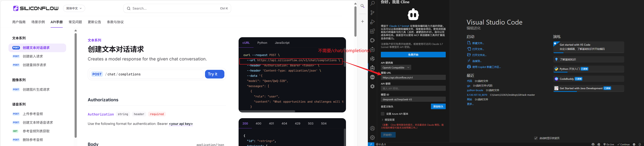
Task: Open the JSON extension icon in activity bar
Action: click(372, 77)
